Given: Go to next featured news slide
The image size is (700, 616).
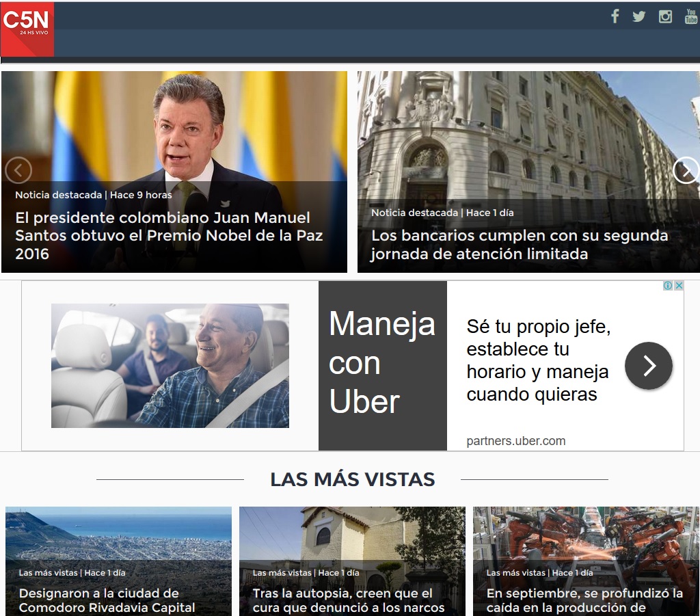Looking at the screenshot, I should (686, 170).
